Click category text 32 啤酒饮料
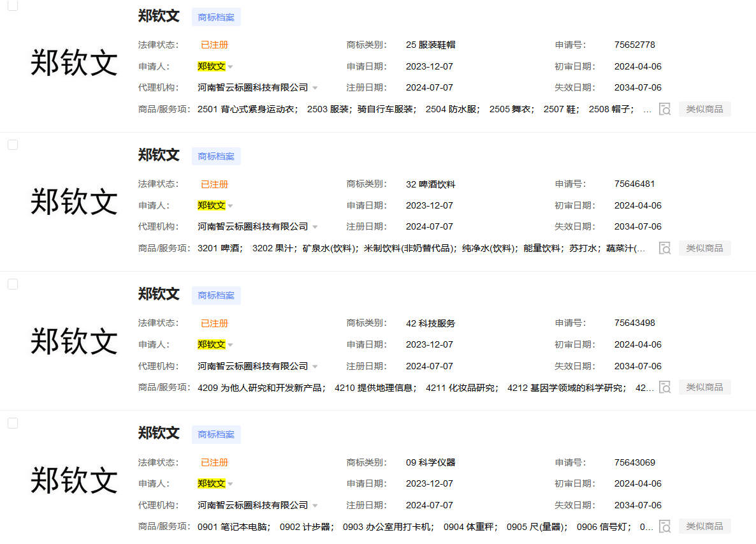 tap(430, 184)
